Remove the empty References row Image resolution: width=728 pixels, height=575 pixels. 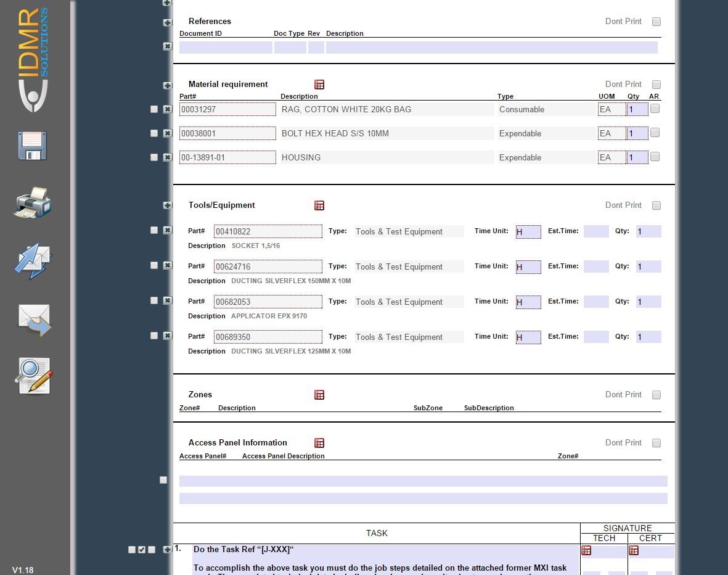coord(168,46)
